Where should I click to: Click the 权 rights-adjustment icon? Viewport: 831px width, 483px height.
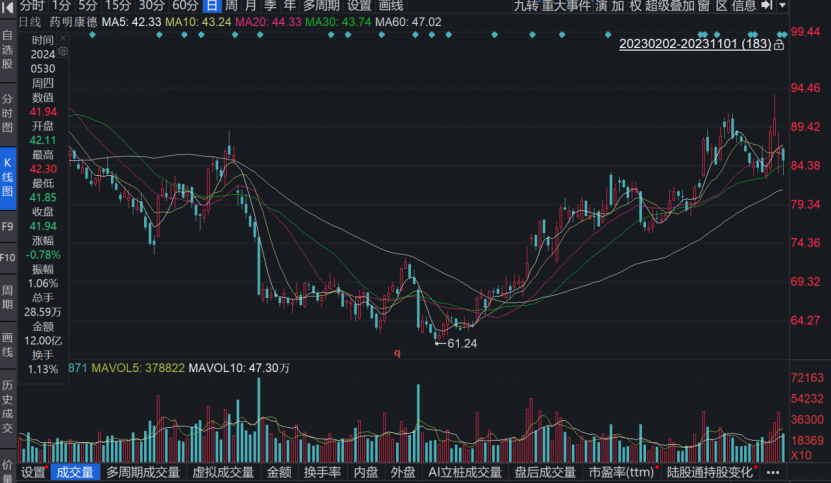[635, 6]
